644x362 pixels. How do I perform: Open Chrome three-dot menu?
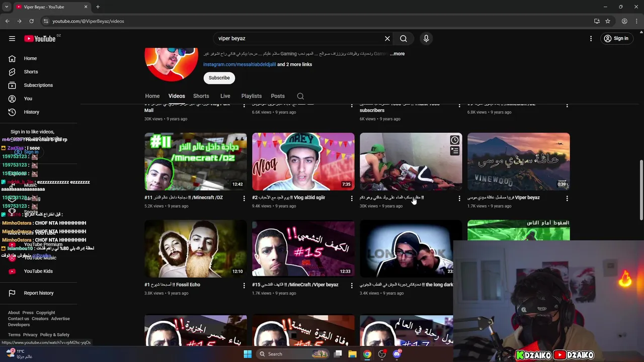[637, 21]
